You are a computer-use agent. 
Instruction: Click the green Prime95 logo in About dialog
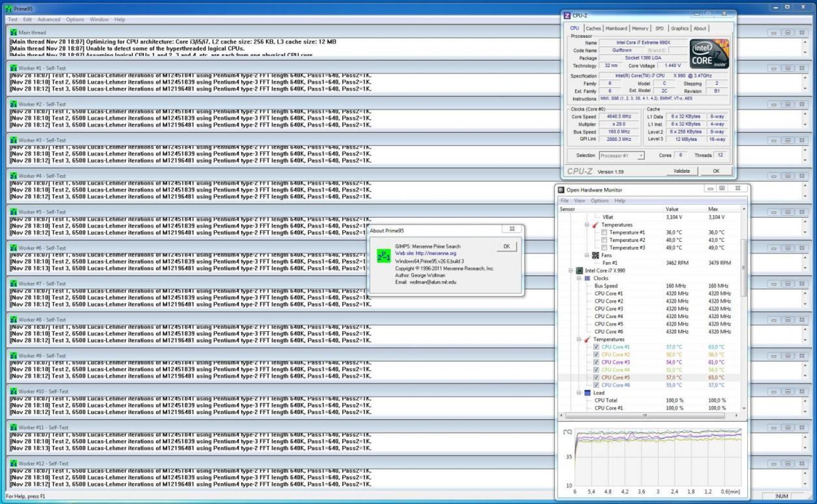[x=384, y=256]
